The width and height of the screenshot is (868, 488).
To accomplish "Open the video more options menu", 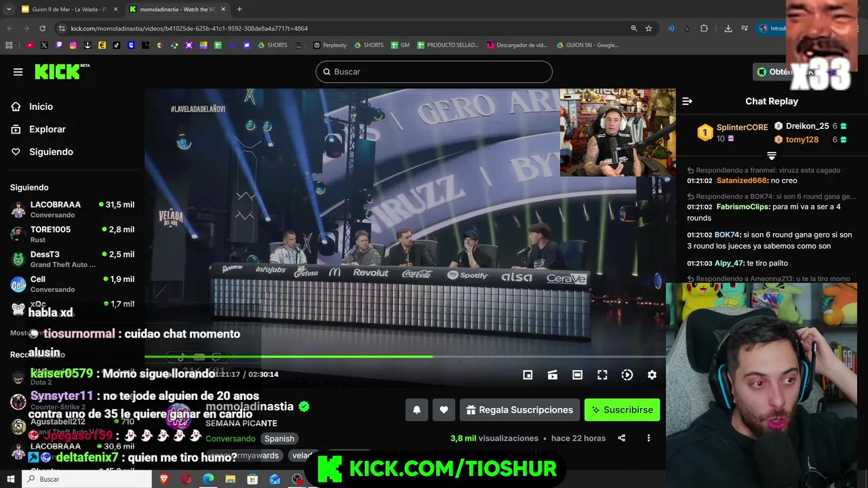I will pyautogui.click(x=648, y=438).
